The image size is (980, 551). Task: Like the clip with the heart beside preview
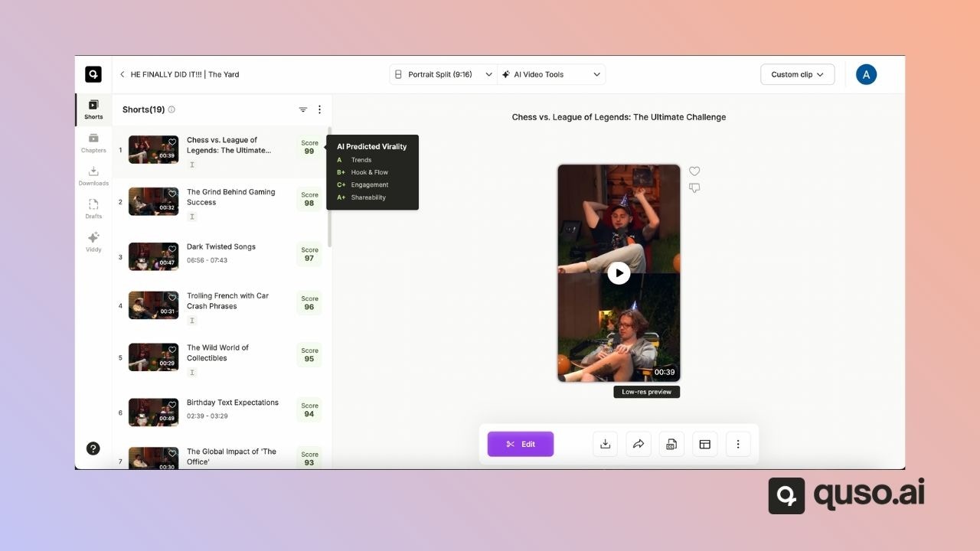click(694, 171)
